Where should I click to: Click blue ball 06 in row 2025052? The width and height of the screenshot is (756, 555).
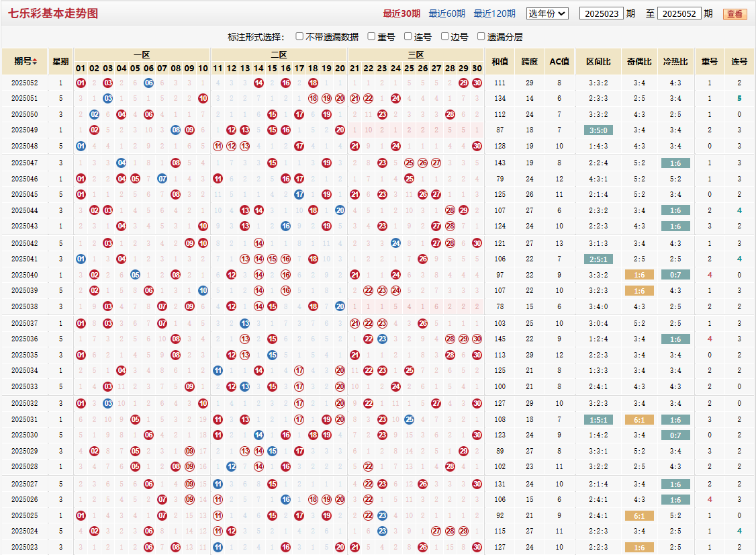click(x=148, y=83)
